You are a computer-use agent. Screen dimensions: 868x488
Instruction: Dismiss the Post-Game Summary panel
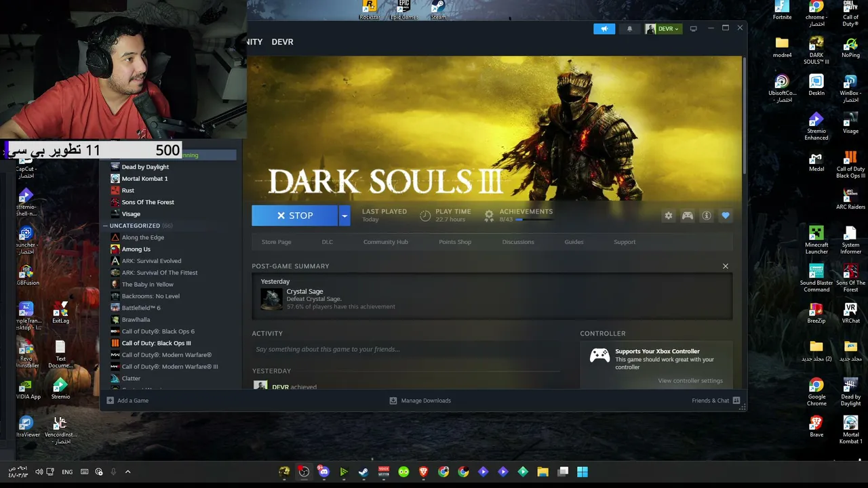[x=726, y=266]
